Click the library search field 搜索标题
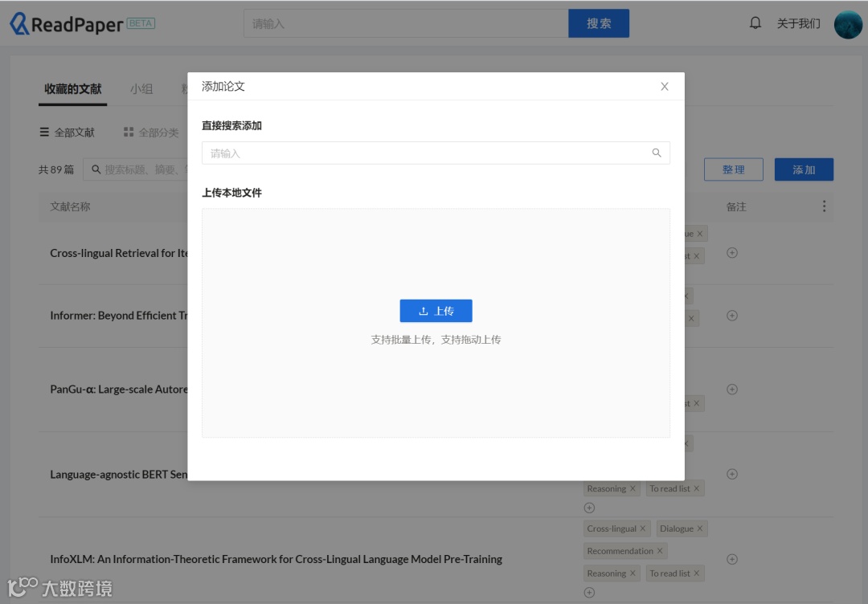Image resolution: width=868 pixels, height=604 pixels. [136, 169]
